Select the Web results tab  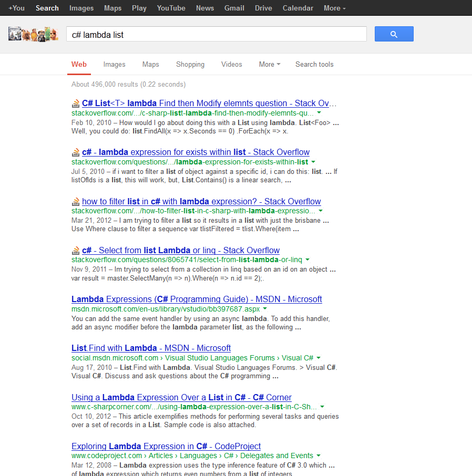(x=79, y=64)
